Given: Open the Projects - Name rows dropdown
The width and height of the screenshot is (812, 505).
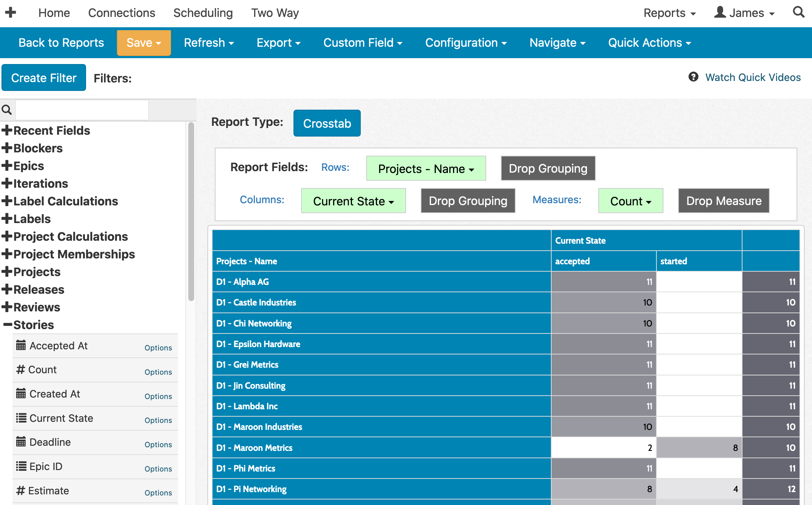Looking at the screenshot, I should tap(426, 169).
